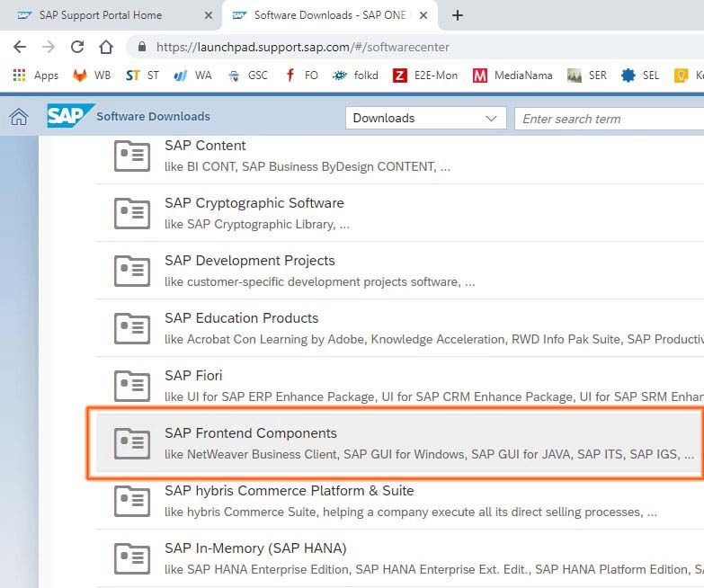
Task: Click 'like BI CONT, SAP Business ByDesign CONTENT' text
Action: click(x=307, y=166)
